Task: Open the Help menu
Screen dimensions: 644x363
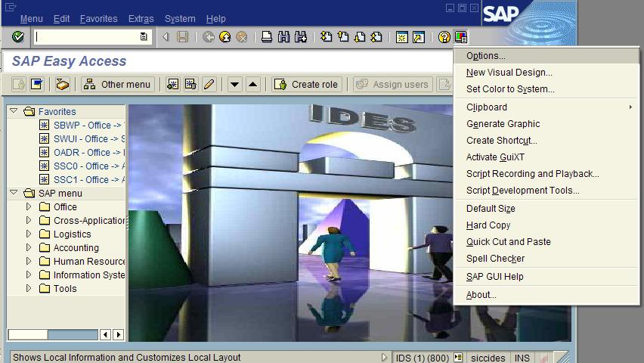Action: point(215,19)
